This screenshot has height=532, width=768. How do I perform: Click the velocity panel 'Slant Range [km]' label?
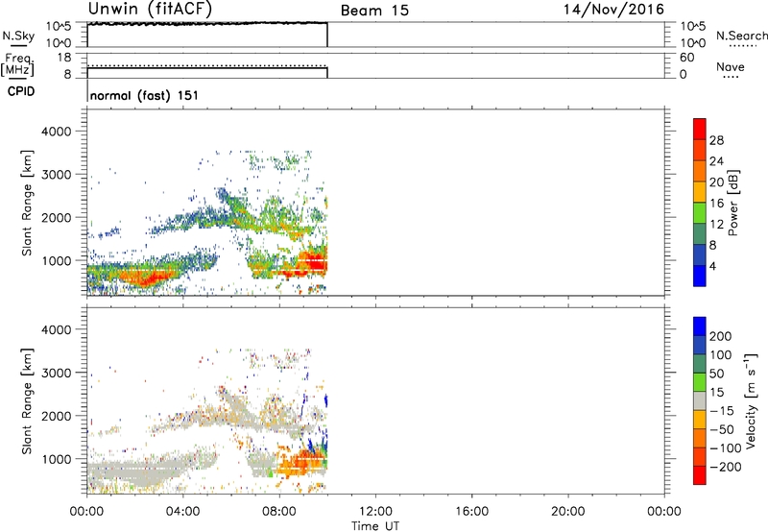pyautogui.click(x=27, y=401)
